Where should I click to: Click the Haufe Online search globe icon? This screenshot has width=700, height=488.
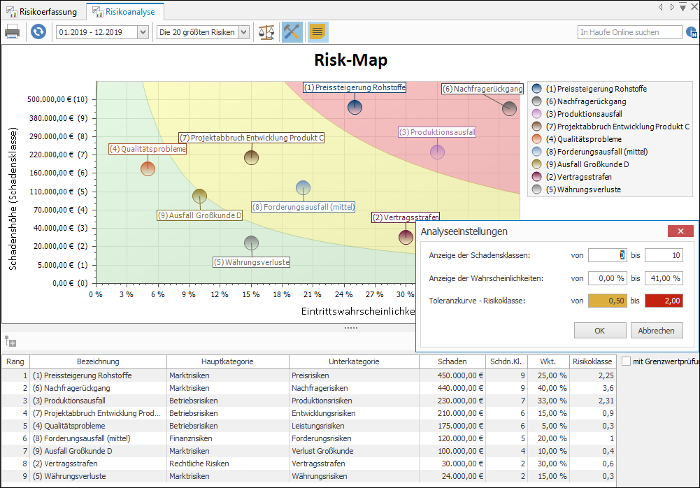pyautogui.click(x=691, y=32)
